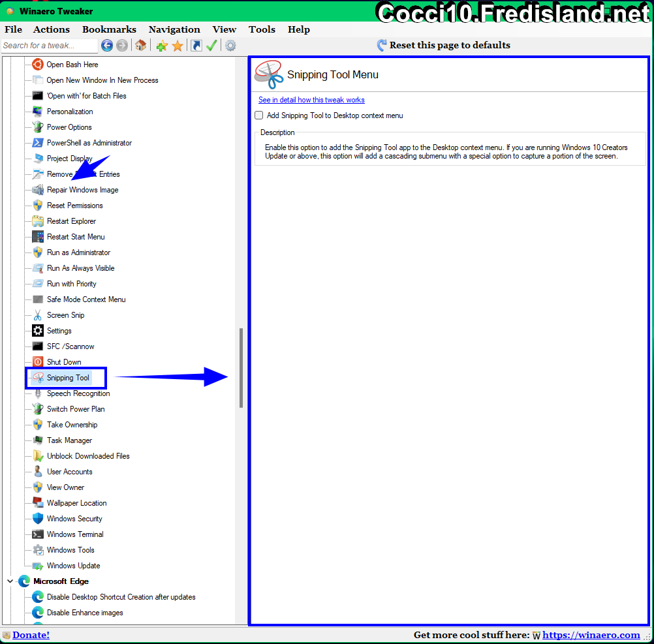Viewport: 654px width, 644px height.
Task: Click Reset this page to defaults
Action: coord(444,45)
